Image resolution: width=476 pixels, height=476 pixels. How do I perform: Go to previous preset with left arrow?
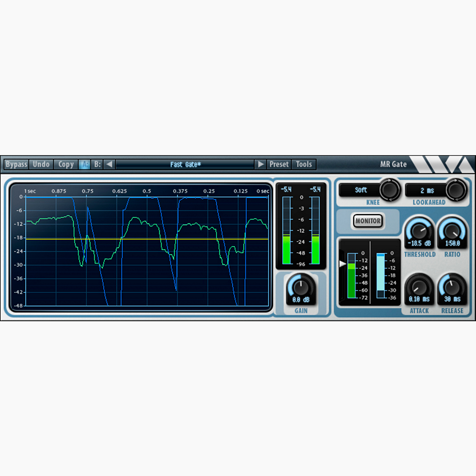click(x=109, y=164)
